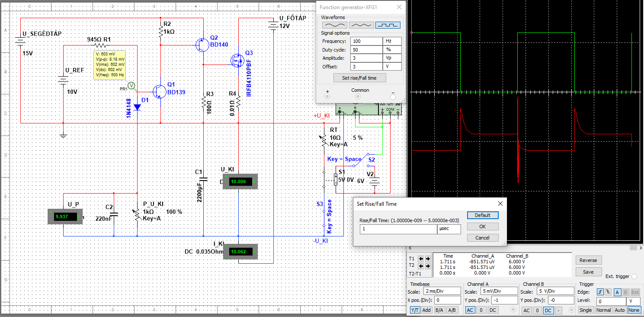Click the Frequency value field
644x317 pixels.
point(365,41)
